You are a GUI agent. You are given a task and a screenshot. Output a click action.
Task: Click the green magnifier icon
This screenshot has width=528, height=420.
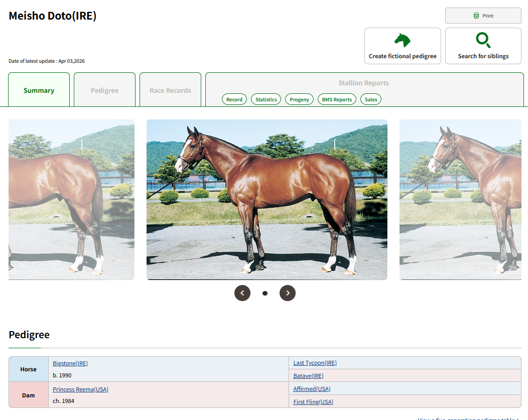click(483, 40)
